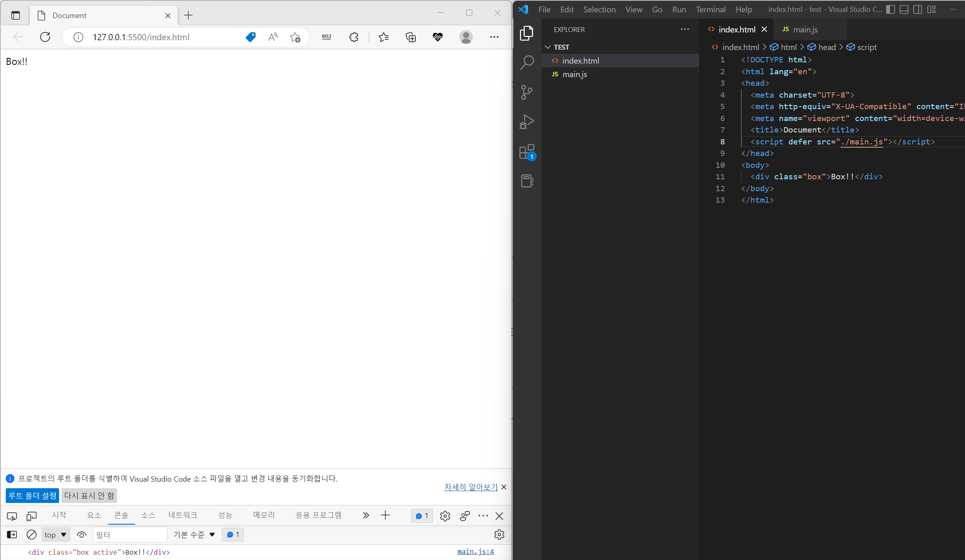
Task: Open Run and Debug view icon
Action: point(527,122)
